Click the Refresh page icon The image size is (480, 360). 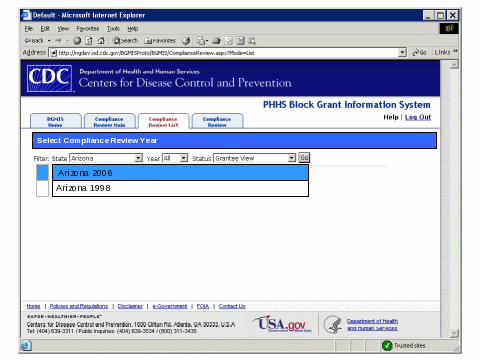[89, 41]
